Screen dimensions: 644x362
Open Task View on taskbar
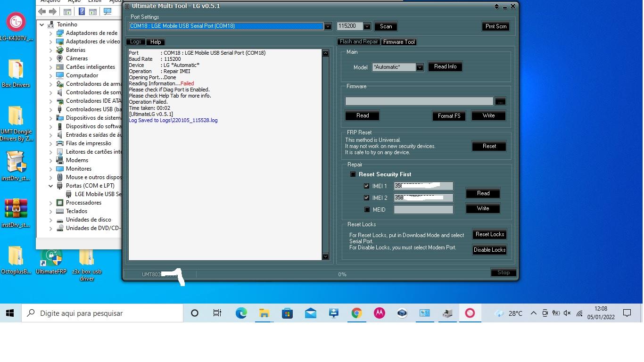pyautogui.click(x=217, y=313)
